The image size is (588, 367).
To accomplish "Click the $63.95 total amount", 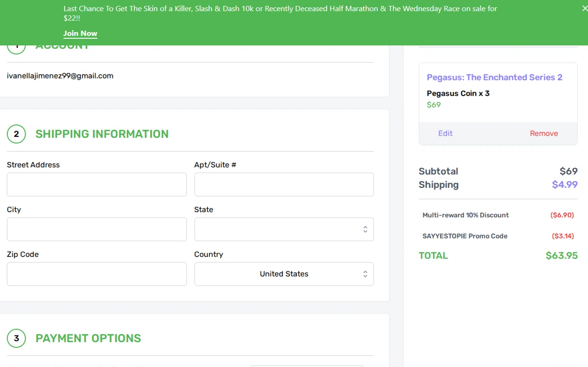I will [x=561, y=256].
